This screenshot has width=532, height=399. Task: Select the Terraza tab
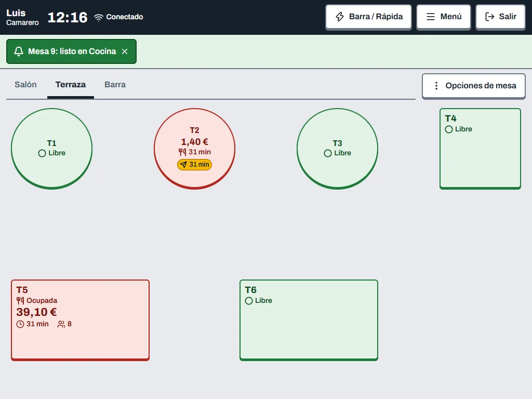click(71, 85)
